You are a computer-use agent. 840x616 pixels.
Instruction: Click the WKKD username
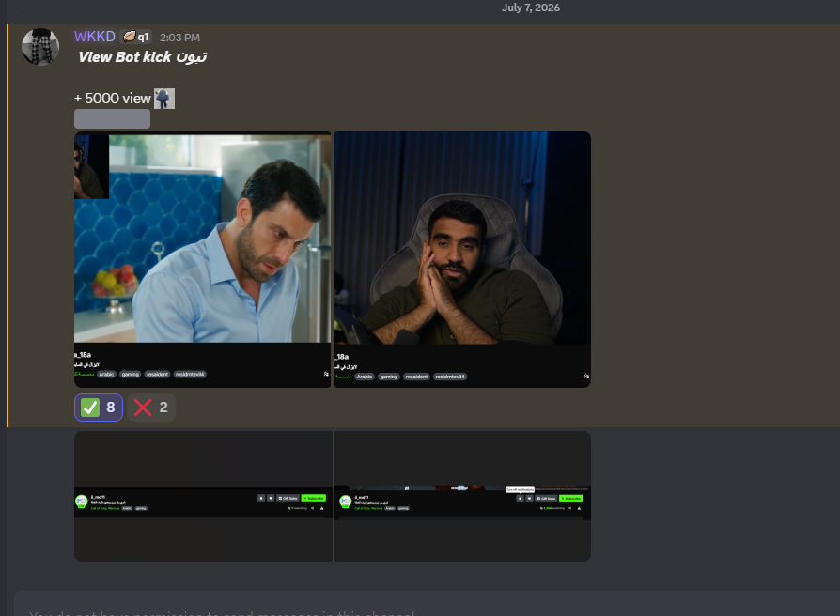point(95,37)
